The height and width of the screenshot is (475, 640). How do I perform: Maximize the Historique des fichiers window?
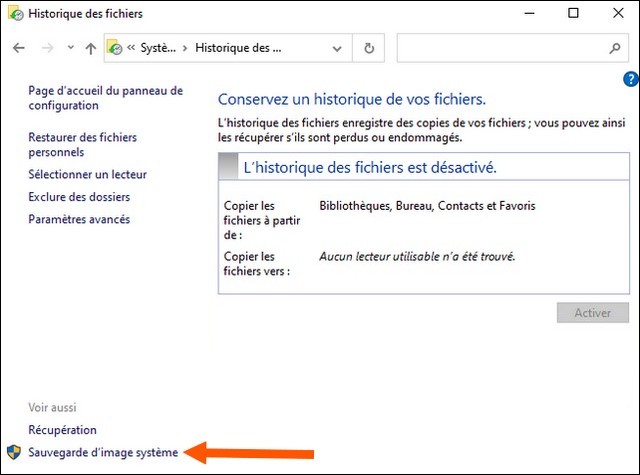point(573,13)
